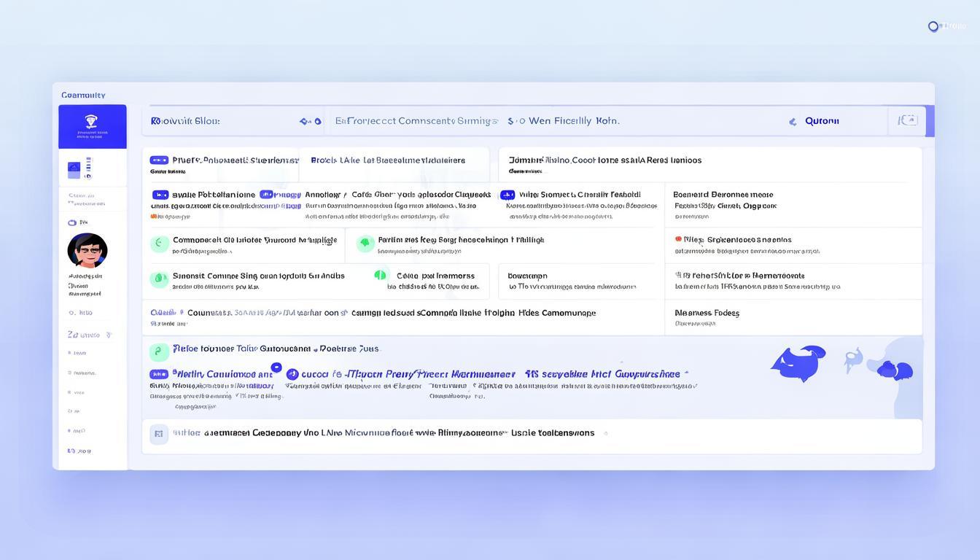Screen dimensions: 980x560
Task: Open the 'Qutonn' menu in header
Action: [x=821, y=121]
